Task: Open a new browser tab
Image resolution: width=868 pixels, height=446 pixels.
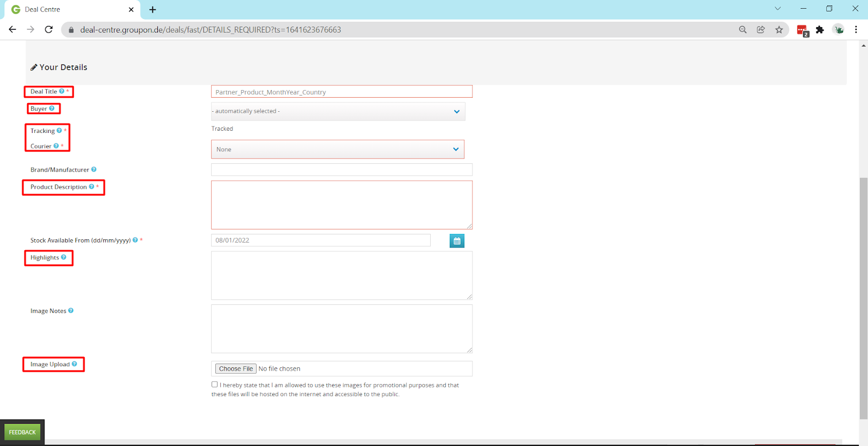Action: [x=152, y=10]
